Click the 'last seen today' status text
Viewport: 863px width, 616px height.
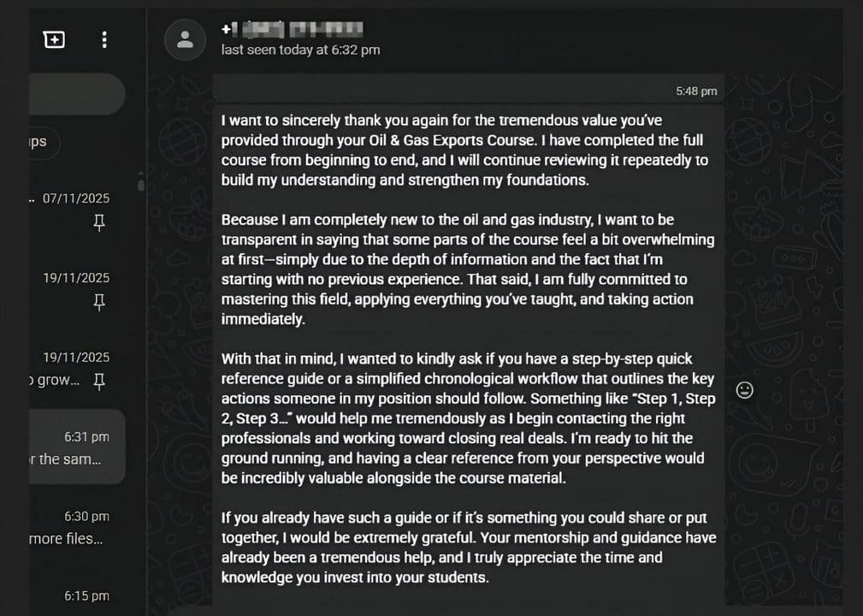coord(300,50)
